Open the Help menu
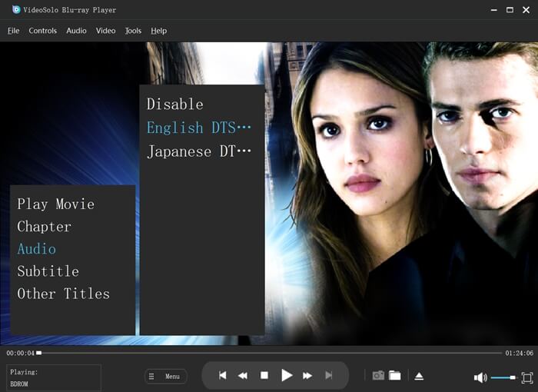 pos(159,31)
